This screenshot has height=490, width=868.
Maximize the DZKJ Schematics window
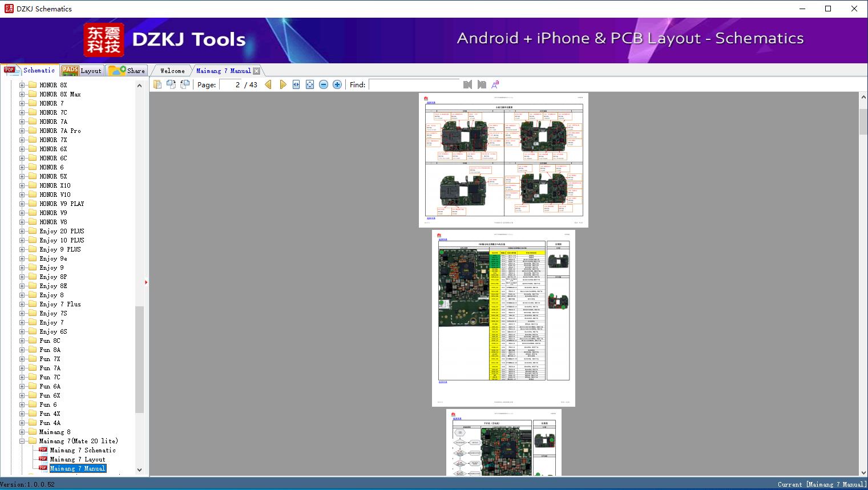(x=828, y=9)
